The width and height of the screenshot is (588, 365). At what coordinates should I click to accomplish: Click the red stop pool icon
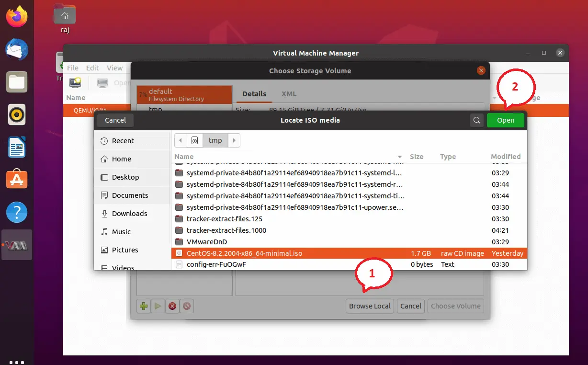pos(172,306)
